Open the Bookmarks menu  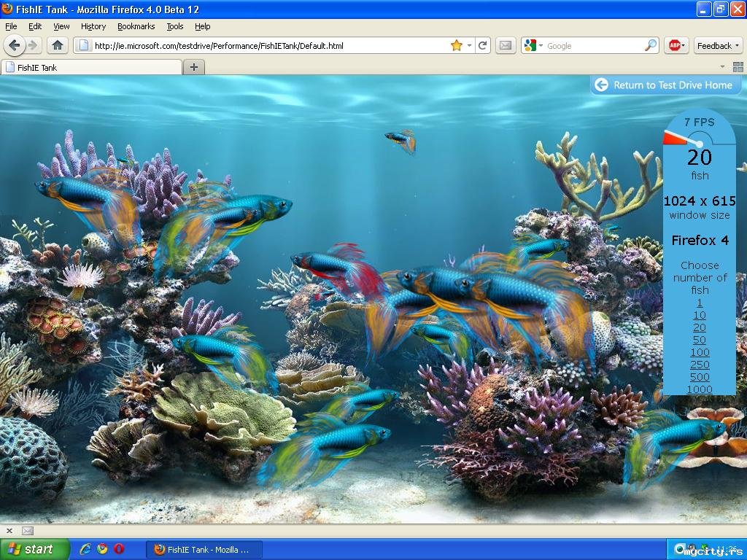point(136,26)
